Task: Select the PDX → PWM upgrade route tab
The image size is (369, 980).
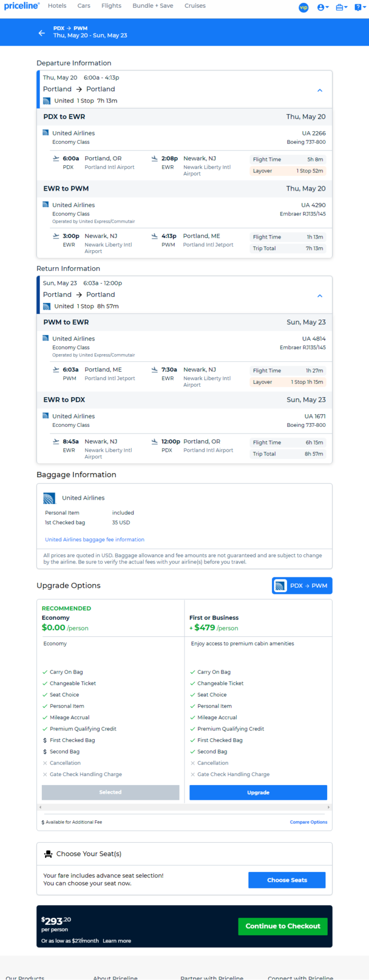Action: (302, 586)
